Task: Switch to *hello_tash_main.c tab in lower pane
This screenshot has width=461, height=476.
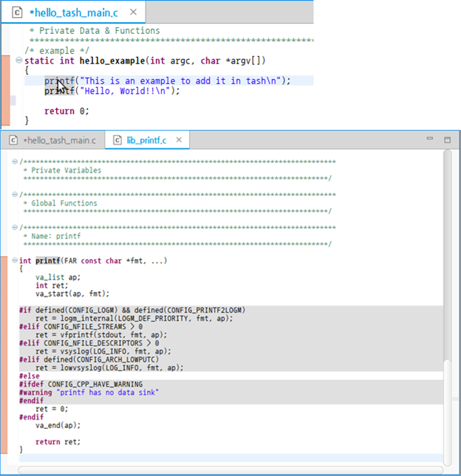Action: coord(59,139)
